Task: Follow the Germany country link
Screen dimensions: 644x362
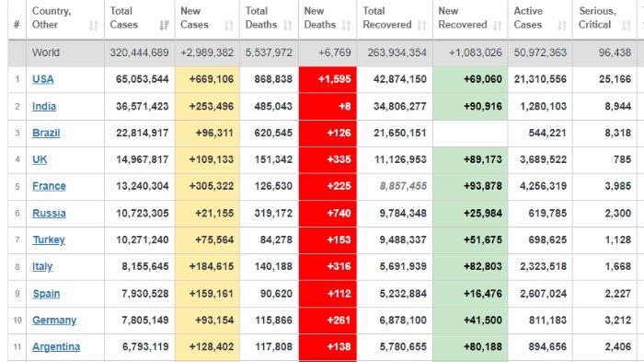Action: (54, 320)
